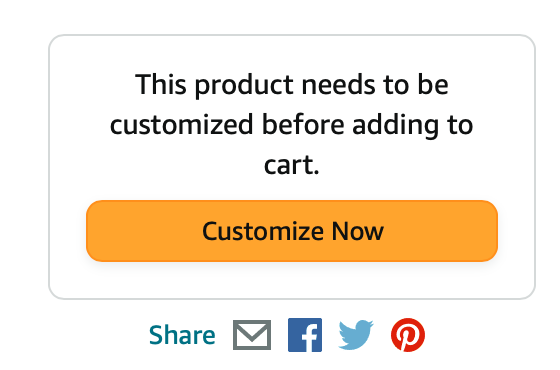Save this product to a Pinterest board
This screenshot has height=370, width=560.
pyautogui.click(x=408, y=335)
